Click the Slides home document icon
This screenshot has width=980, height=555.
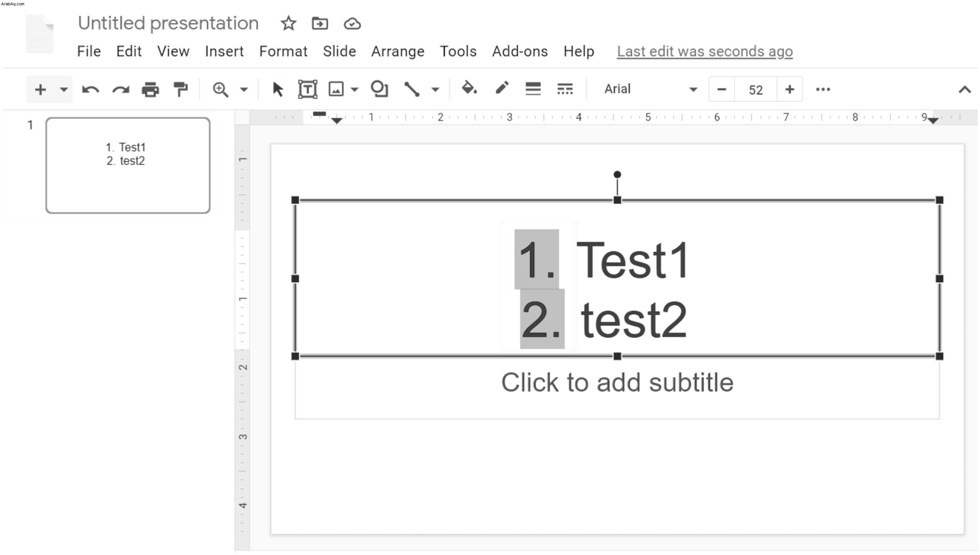tap(40, 34)
